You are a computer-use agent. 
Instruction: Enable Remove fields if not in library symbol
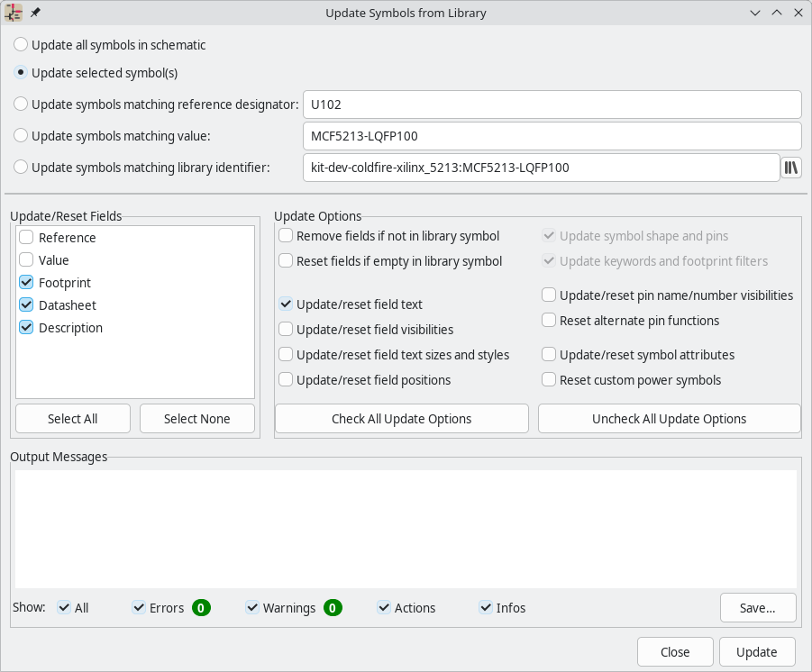pyautogui.click(x=286, y=236)
